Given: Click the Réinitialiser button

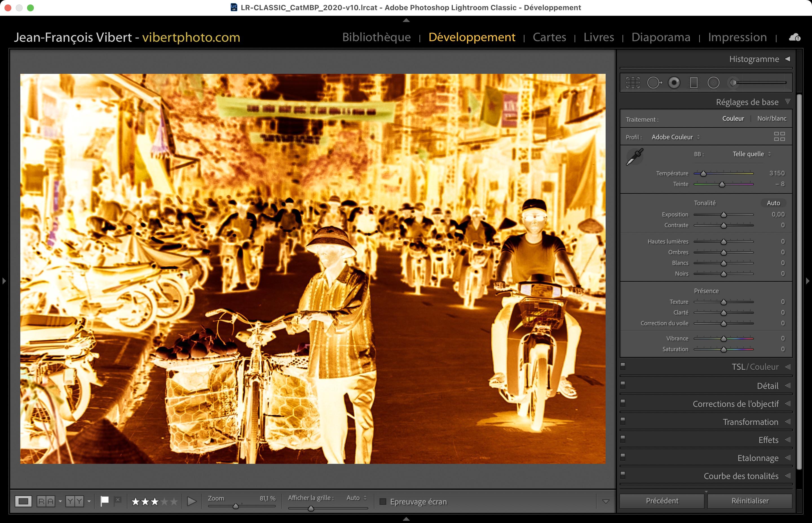Looking at the screenshot, I should (x=750, y=500).
